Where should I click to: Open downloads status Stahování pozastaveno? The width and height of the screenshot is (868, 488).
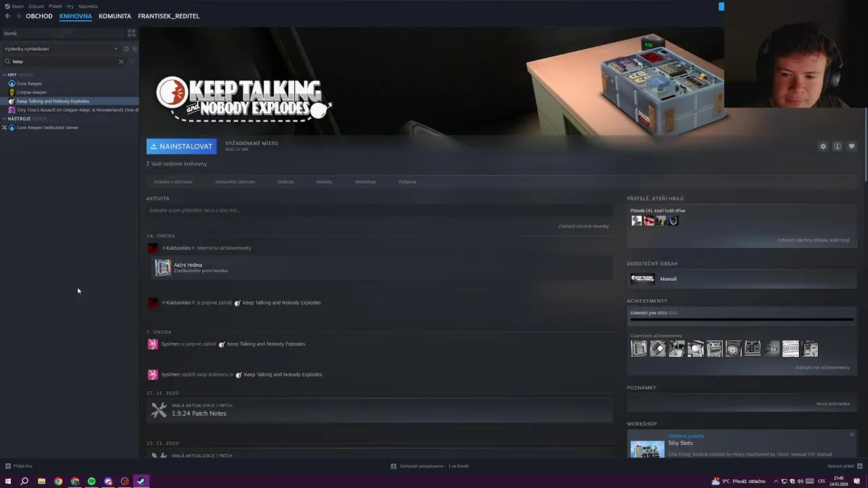(x=430, y=466)
